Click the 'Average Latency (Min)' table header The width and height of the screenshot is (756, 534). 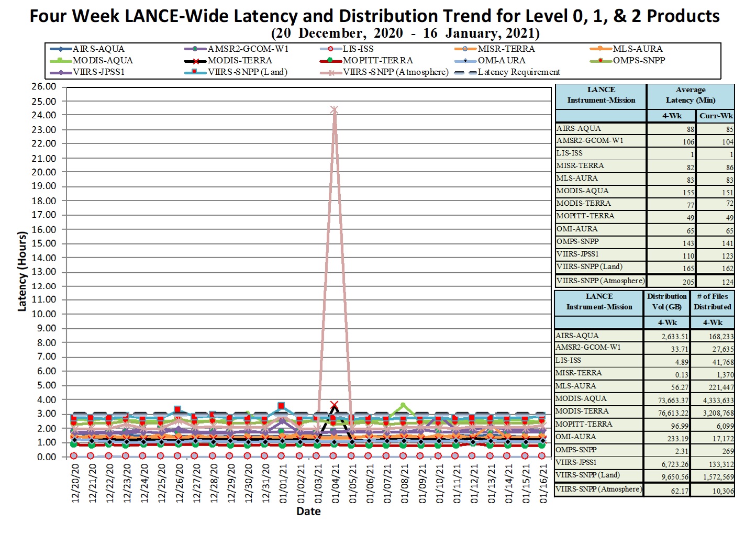[x=691, y=95]
